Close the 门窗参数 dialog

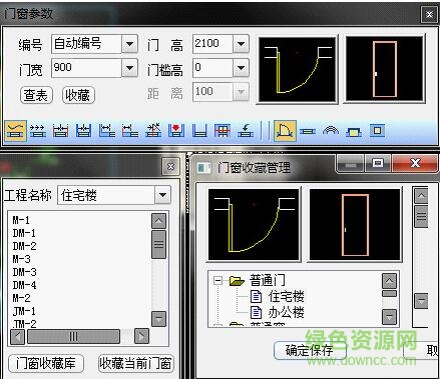tap(429, 14)
